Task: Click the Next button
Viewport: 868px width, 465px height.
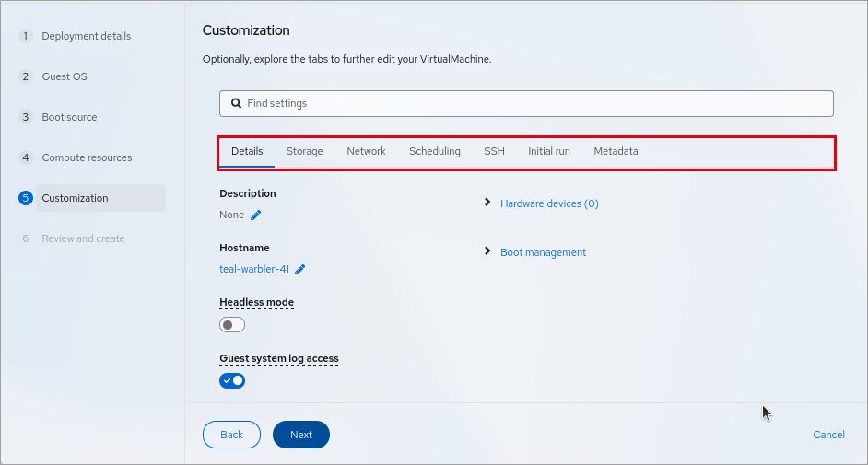Action: tap(301, 435)
